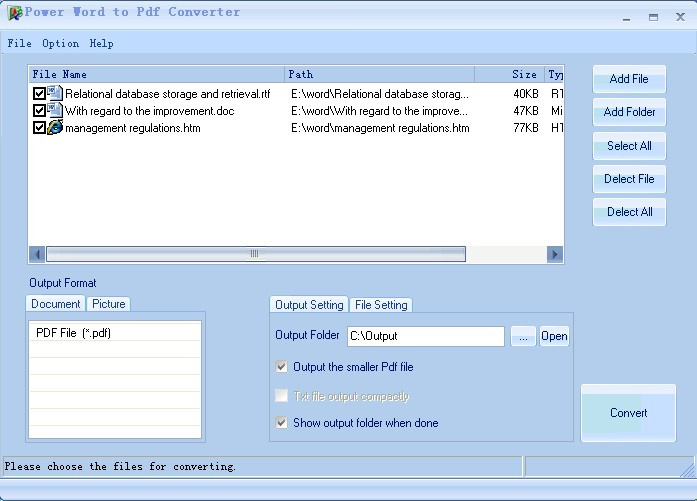The height and width of the screenshot is (501, 697).
Task: Click the Power Word to Pdf Converter app icon
Action: (x=15, y=13)
